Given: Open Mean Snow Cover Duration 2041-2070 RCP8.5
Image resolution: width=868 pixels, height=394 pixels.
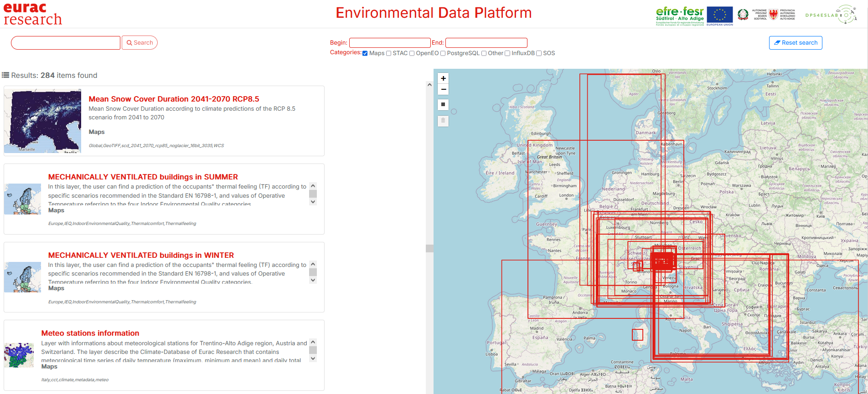Looking at the screenshot, I should coord(174,99).
